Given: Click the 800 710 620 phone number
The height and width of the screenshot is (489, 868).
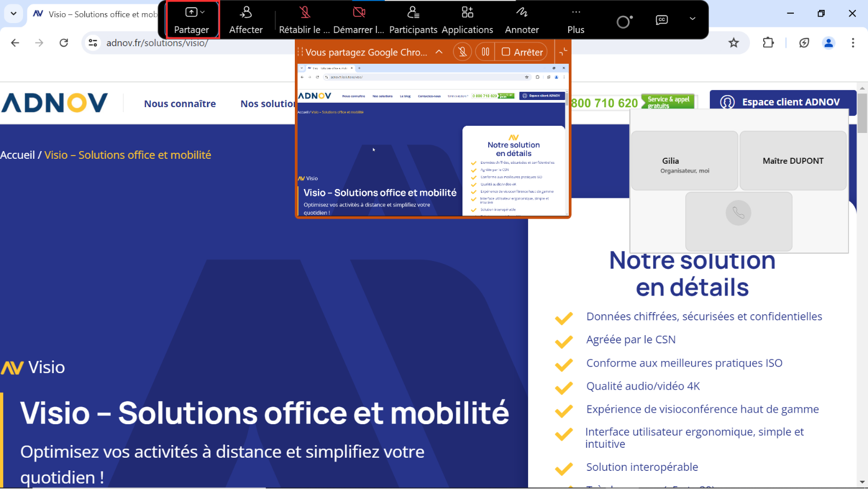Looking at the screenshot, I should 604,103.
